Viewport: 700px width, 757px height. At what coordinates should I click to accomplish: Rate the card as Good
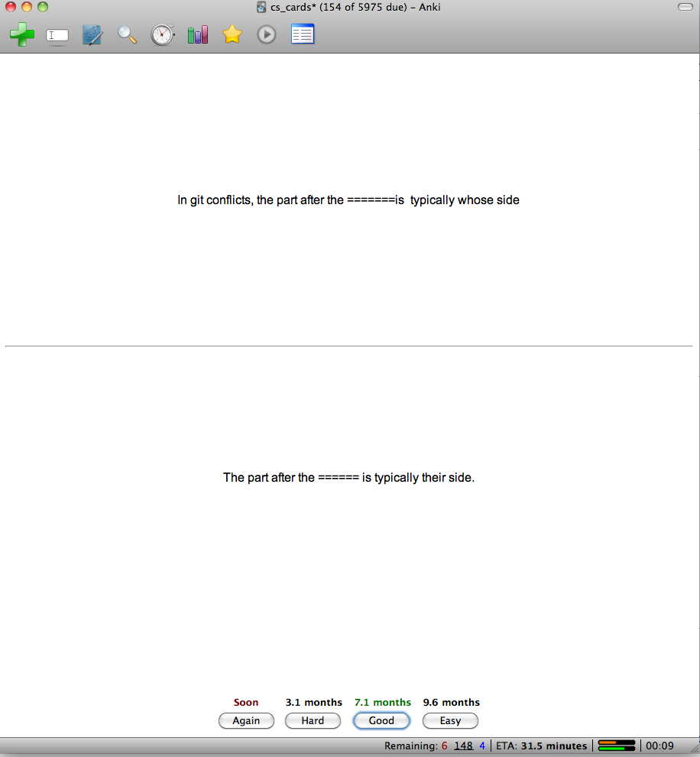point(381,720)
